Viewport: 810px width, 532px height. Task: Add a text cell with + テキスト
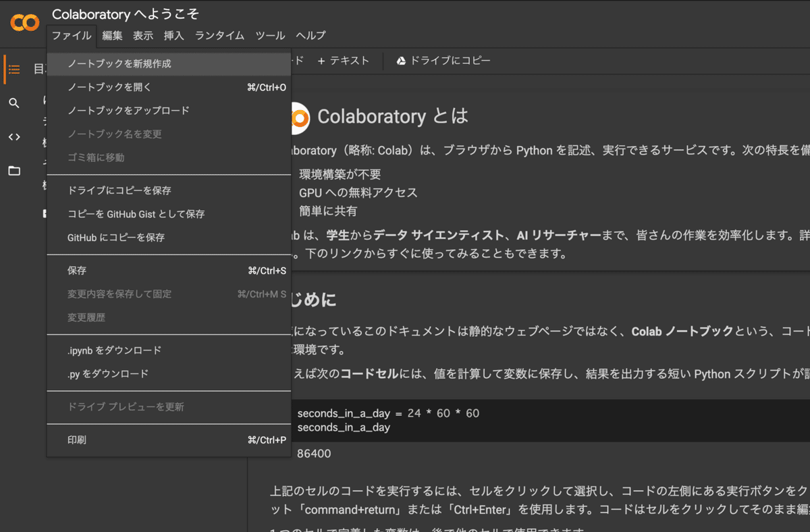click(x=344, y=61)
